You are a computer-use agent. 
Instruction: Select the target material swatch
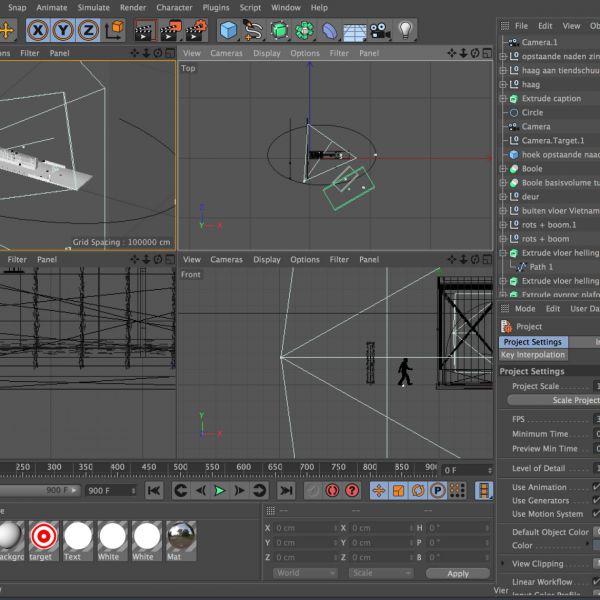42,537
